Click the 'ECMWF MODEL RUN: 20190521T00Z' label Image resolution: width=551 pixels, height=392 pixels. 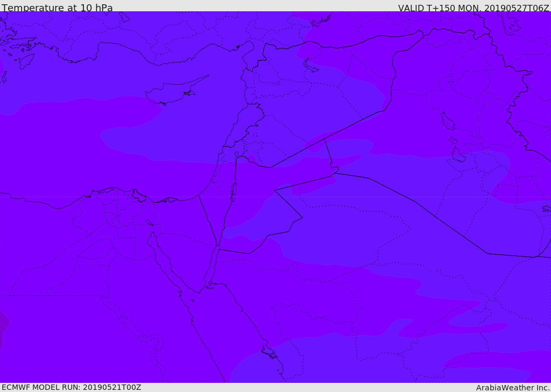72,387
